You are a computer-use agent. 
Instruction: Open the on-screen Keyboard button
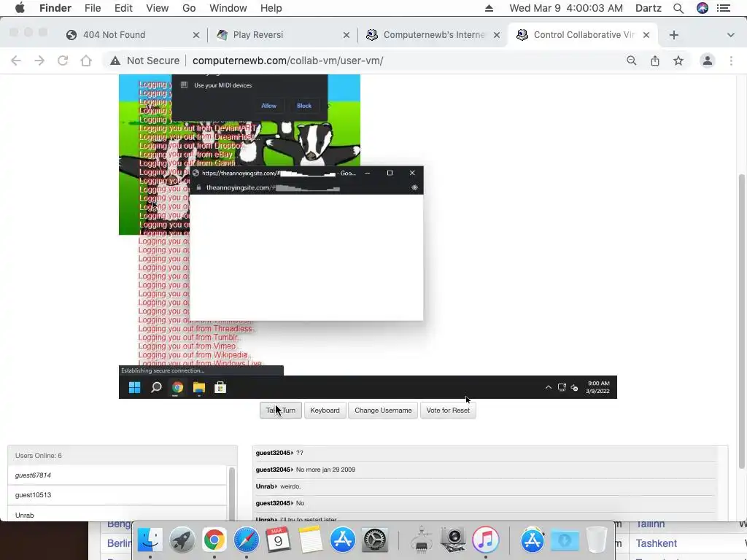point(325,411)
